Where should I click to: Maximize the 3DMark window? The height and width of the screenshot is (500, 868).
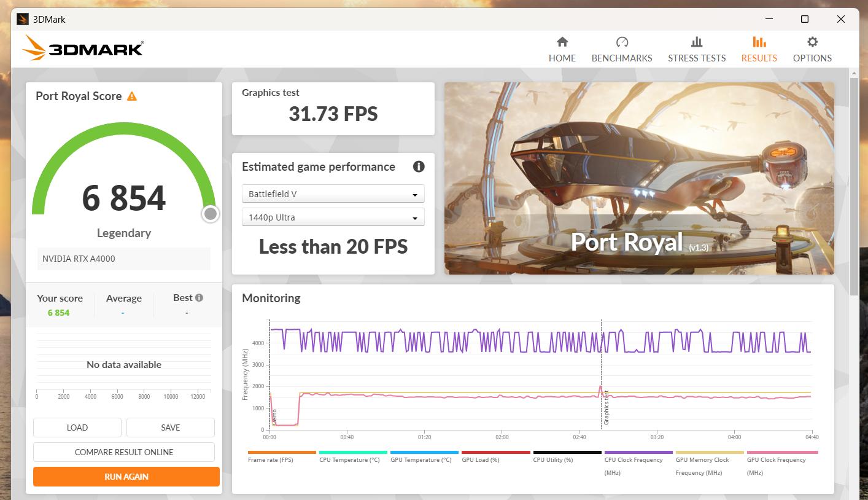(805, 19)
